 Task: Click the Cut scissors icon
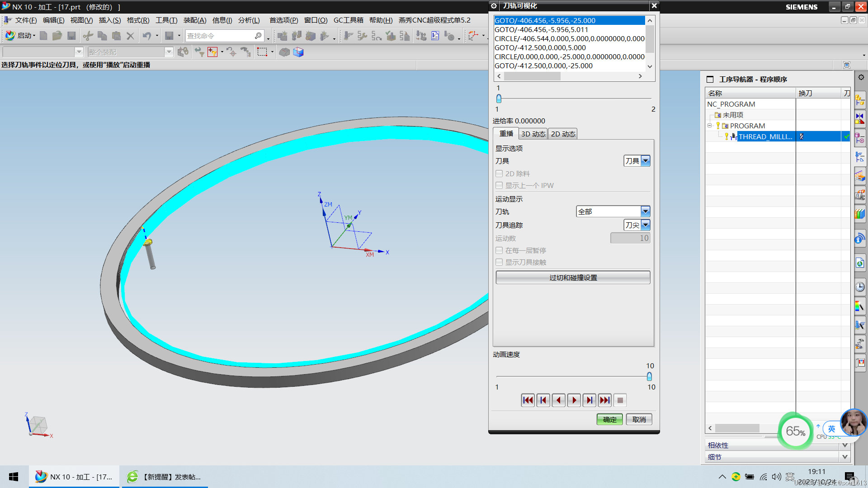coord(88,36)
